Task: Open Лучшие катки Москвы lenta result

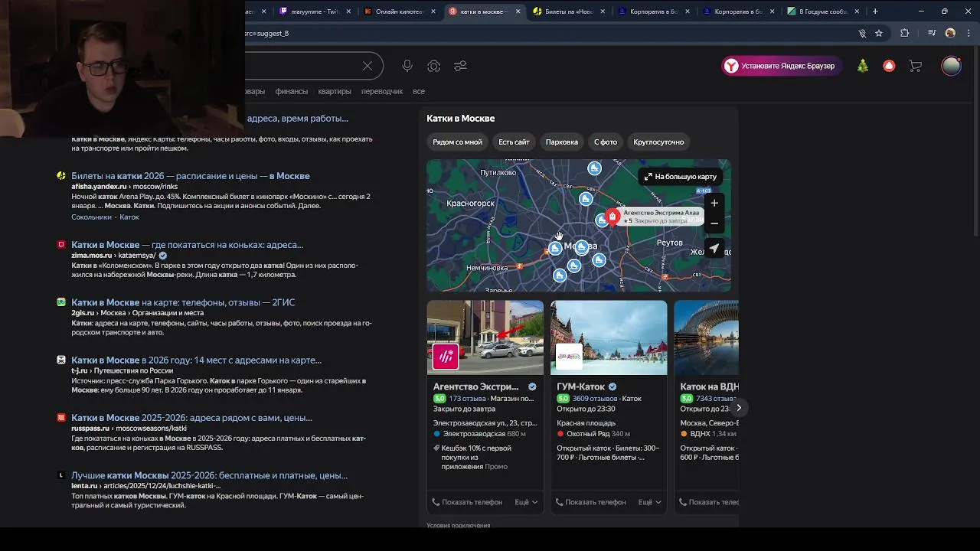Action: tap(209, 475)
